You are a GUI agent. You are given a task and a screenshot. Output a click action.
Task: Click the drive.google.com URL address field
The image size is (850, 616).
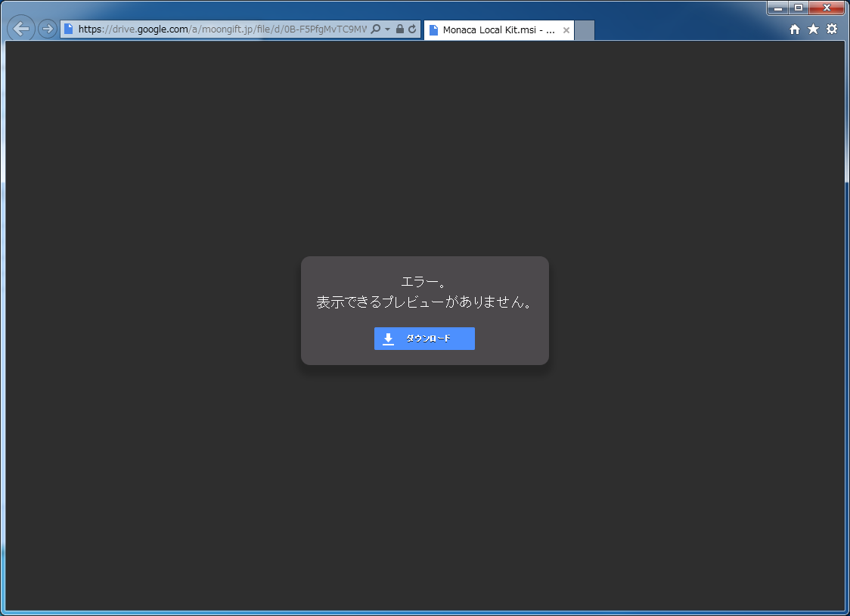point(221,29)
